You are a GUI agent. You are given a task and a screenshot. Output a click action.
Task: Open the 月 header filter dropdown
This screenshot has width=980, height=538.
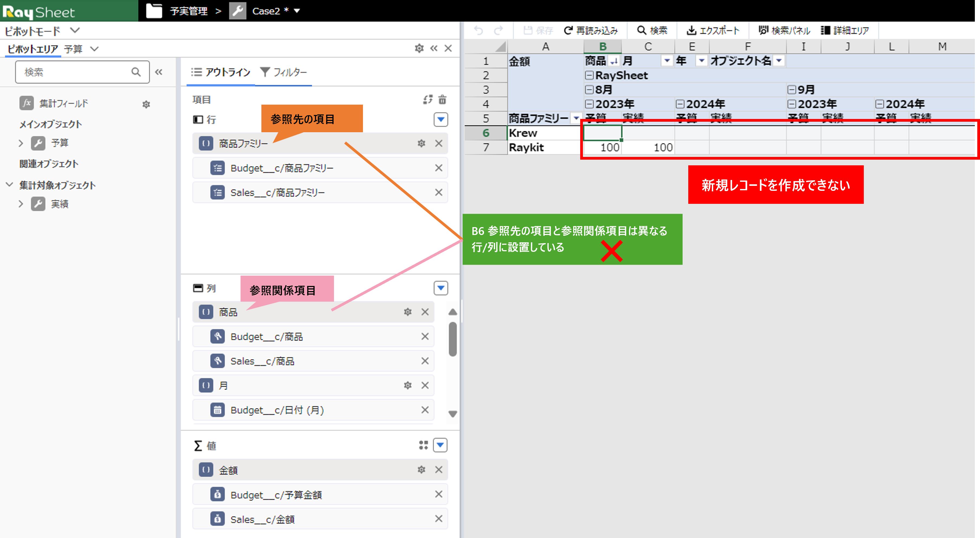tap(667, 61)
